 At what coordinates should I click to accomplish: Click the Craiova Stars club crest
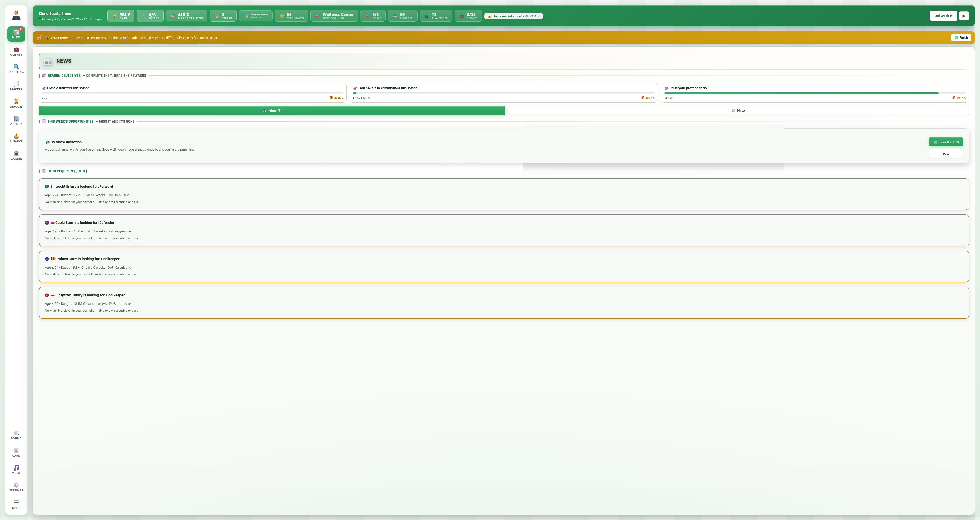(47, 259)
